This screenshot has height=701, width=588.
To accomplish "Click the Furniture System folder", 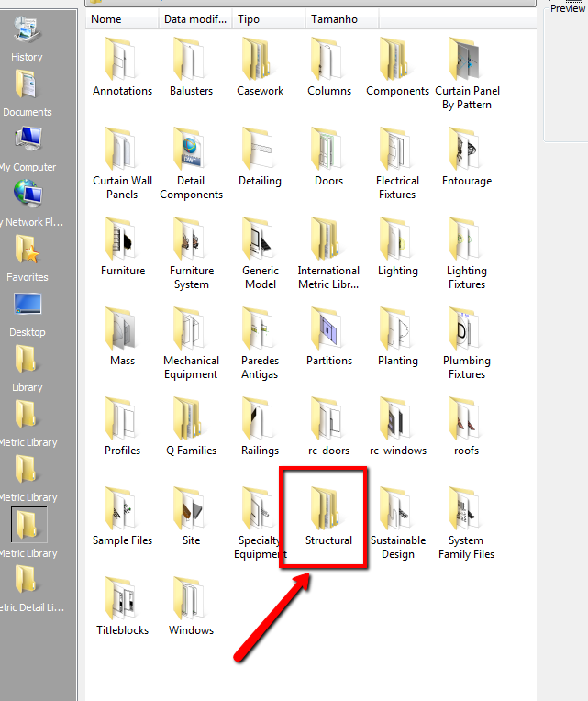I will coord(191,253).
